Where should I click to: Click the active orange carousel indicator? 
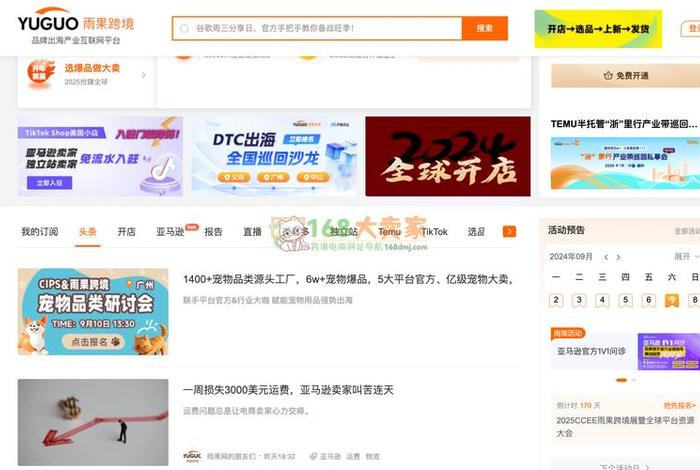tap(621, 380)
